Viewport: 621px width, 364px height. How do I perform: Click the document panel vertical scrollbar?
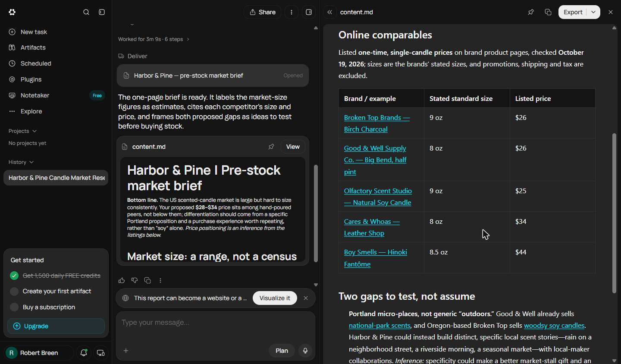point(614,213)
